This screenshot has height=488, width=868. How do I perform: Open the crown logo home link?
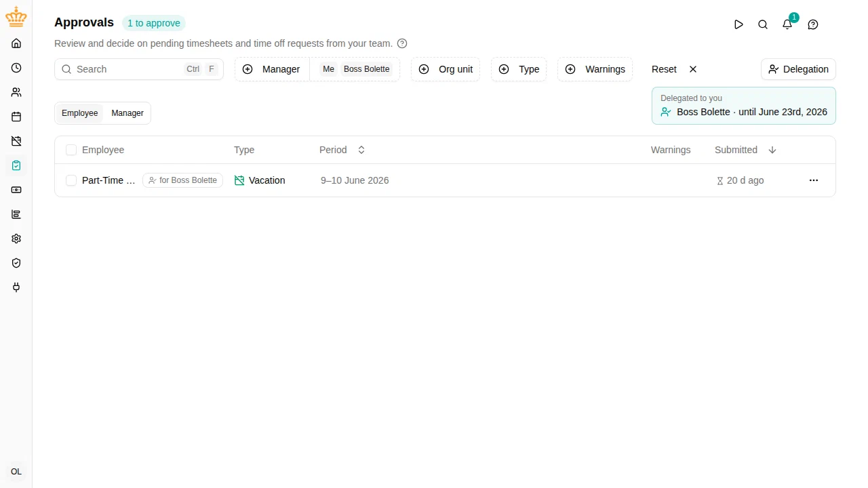click(16, 18)
